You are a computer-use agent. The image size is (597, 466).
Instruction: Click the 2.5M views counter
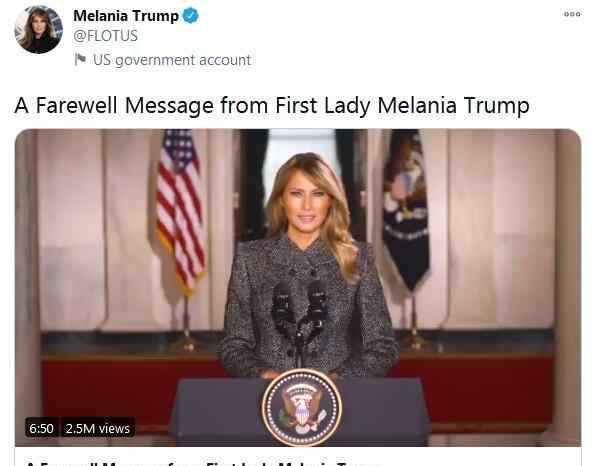click(x=98, y=428)
